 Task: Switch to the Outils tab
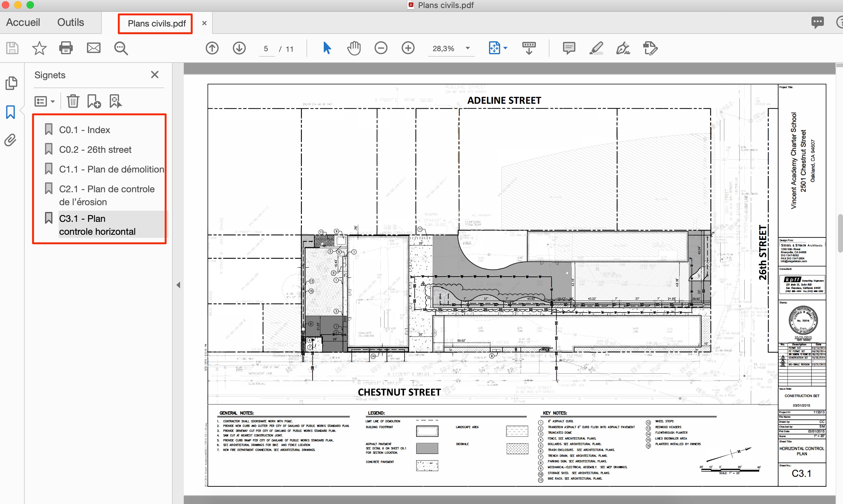click(x=70, y=22)
